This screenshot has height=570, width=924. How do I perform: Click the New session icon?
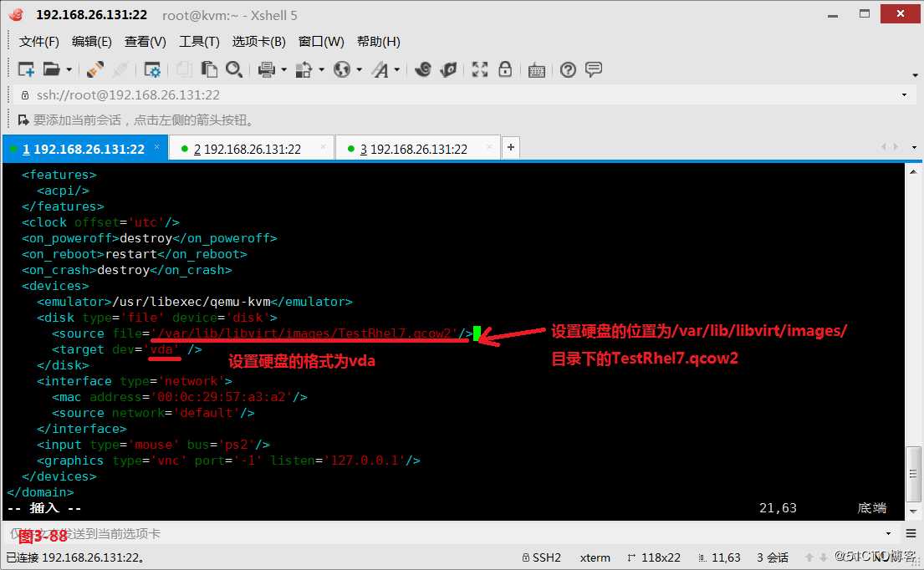click(26, 69)
